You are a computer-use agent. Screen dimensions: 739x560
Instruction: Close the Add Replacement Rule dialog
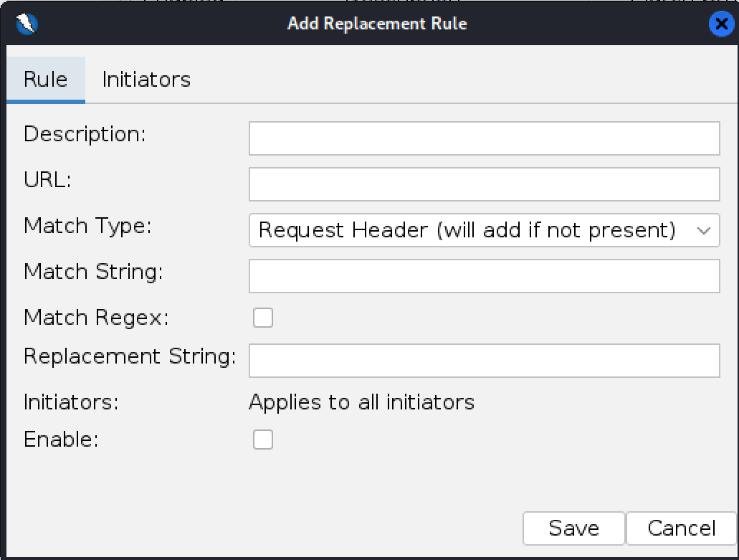(x=721, y=24)
